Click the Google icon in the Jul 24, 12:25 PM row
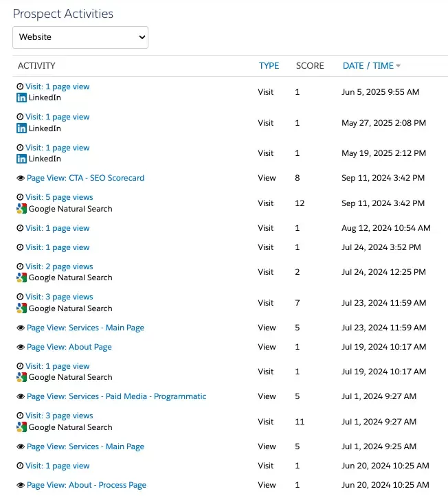448x498 pixels. click(21, 278)
